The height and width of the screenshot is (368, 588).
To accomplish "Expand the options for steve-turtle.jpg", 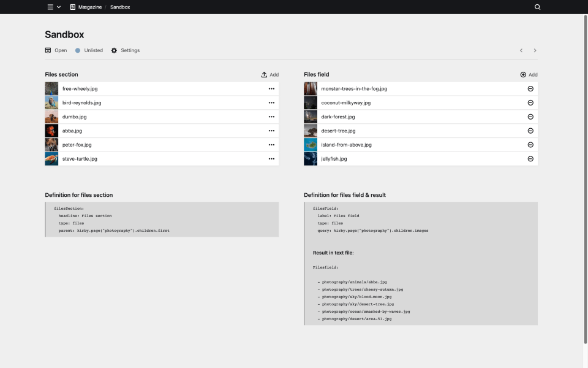I will [x=271, y=159].
